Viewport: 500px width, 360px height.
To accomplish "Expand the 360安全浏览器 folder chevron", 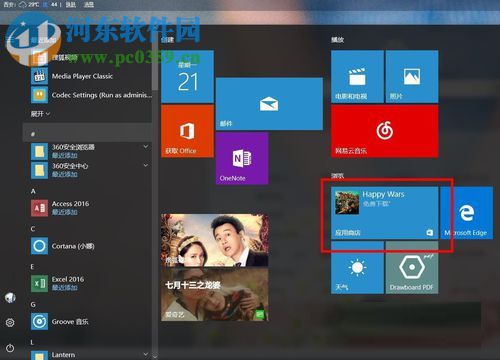I will tap(146, 147).
